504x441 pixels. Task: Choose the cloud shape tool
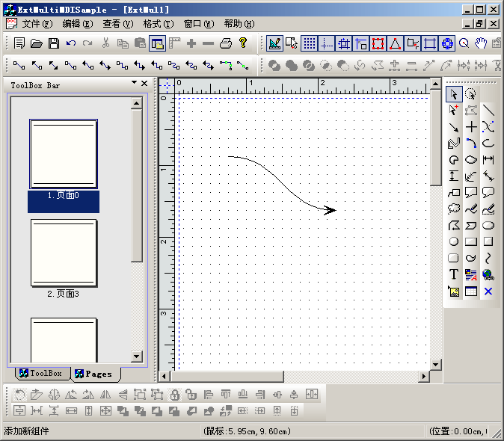click(x=453, y=209)
